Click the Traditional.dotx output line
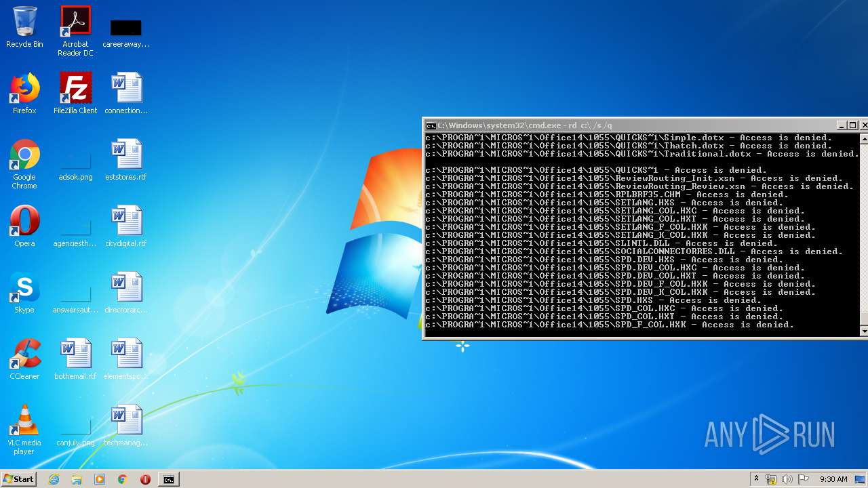The height and width of the screenshot is (488, 868). [x=642, y=154]
